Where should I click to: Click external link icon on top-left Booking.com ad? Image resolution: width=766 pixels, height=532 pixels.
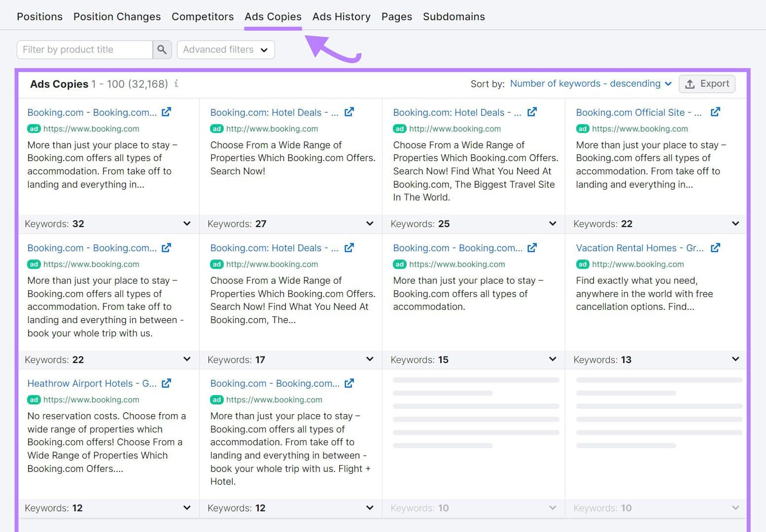pos(166,112)
